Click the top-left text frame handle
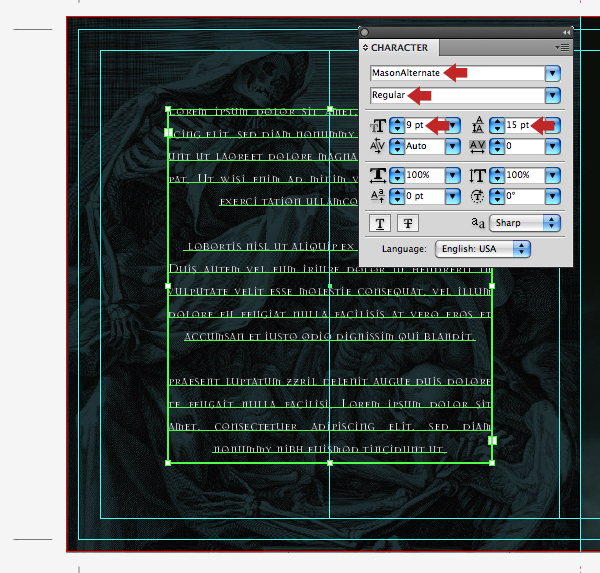Image resolution: width=600 pixels, height=573 pixels. [168, 109]
